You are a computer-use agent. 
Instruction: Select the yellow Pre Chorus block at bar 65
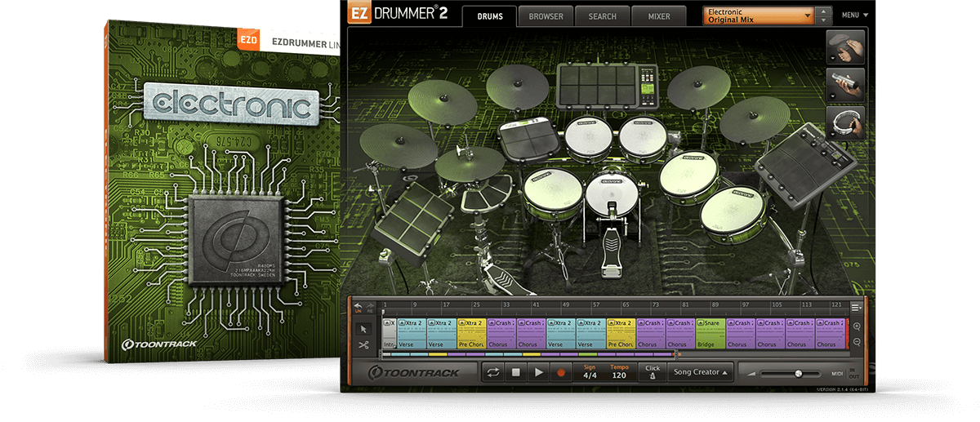click(621, 334)
